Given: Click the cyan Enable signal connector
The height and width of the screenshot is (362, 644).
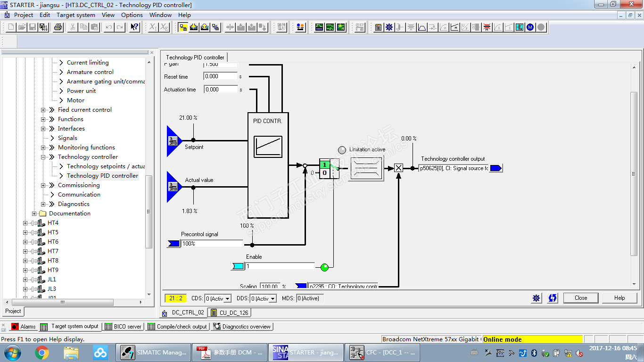Looking at the screenshot, I should coord(238,266).
